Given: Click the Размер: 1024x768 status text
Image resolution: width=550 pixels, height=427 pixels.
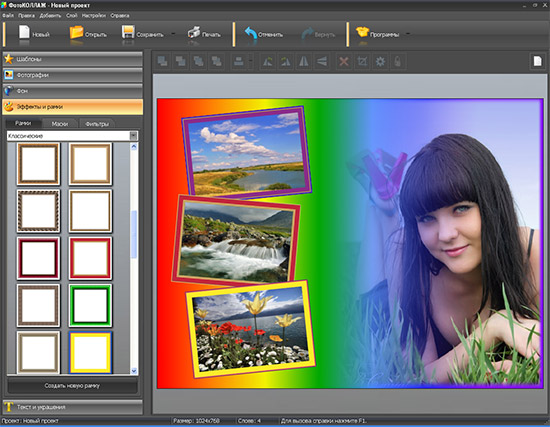Looking at the screenshot, I should coord(195,421).
